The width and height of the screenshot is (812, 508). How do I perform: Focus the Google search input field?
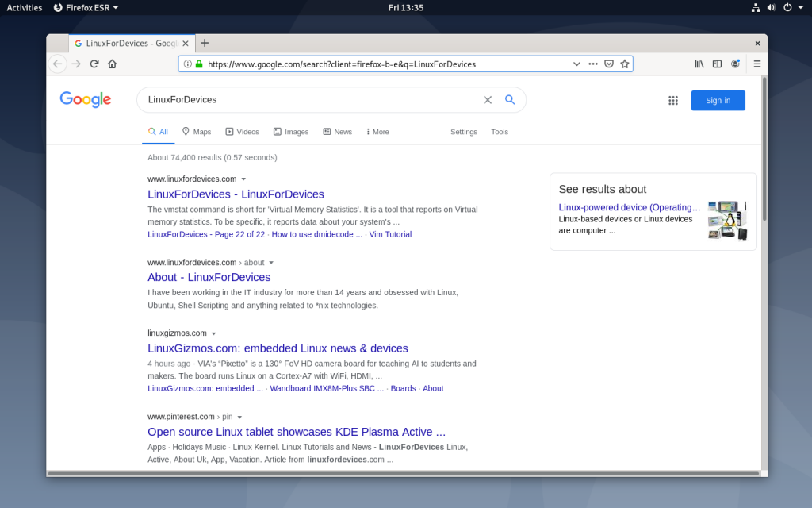[x=311, y=99]
